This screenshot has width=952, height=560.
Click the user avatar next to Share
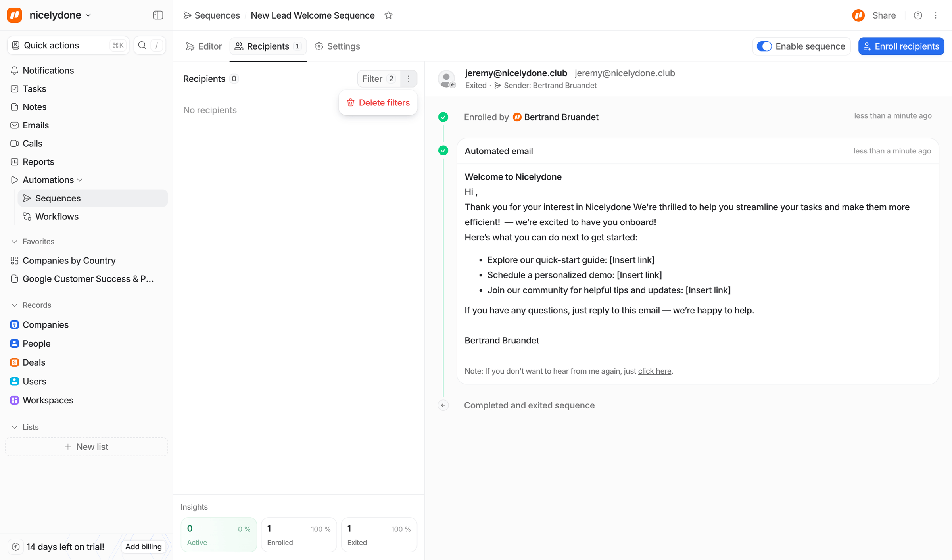859,15
